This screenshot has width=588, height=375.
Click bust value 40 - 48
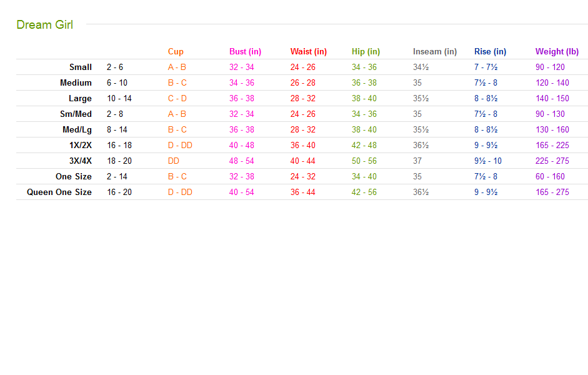tap(241, 146)
